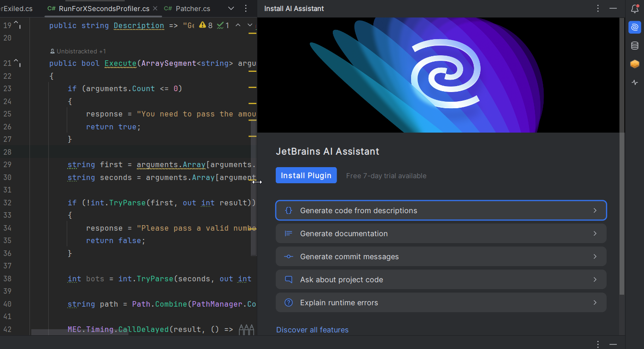The width and height of the screenshot is (644, 349).
Task: Click line number 32 in gutter
Action: pos(7,203)
